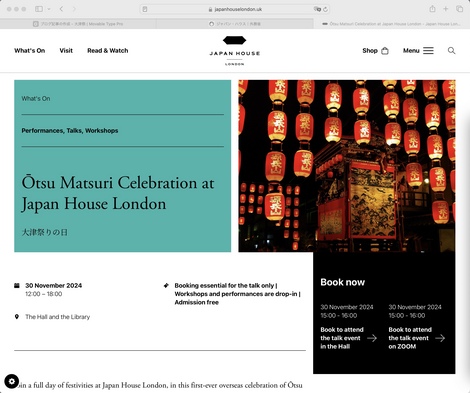
Task: Open the hamburger Menu icon
Action: tap(428, 51)
